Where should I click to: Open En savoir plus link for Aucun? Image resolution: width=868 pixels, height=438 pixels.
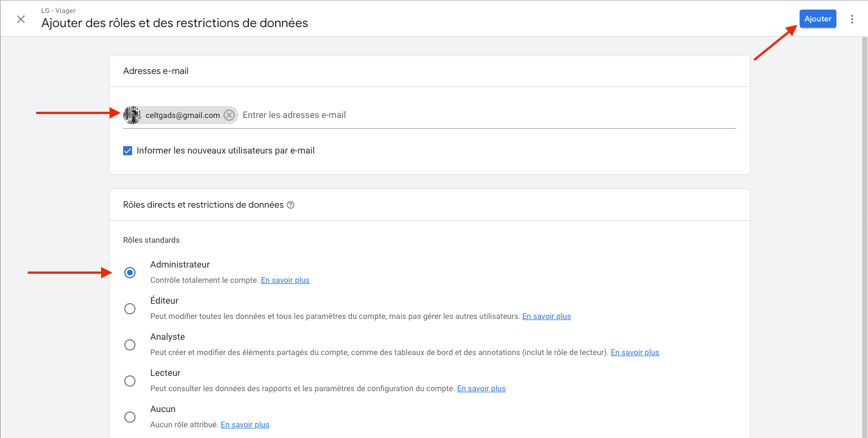[x=245, y=425]
